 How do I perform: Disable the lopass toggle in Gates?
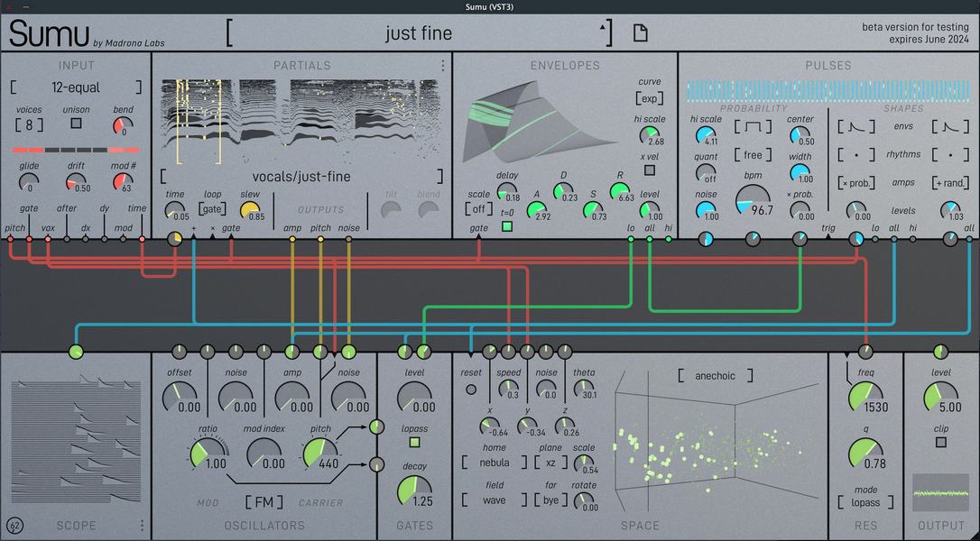(414, 443)
